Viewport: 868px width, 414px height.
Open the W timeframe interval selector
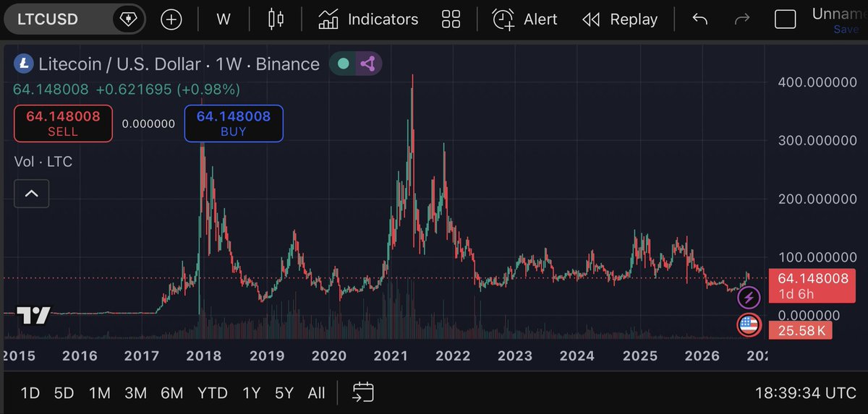coord(224,20)
